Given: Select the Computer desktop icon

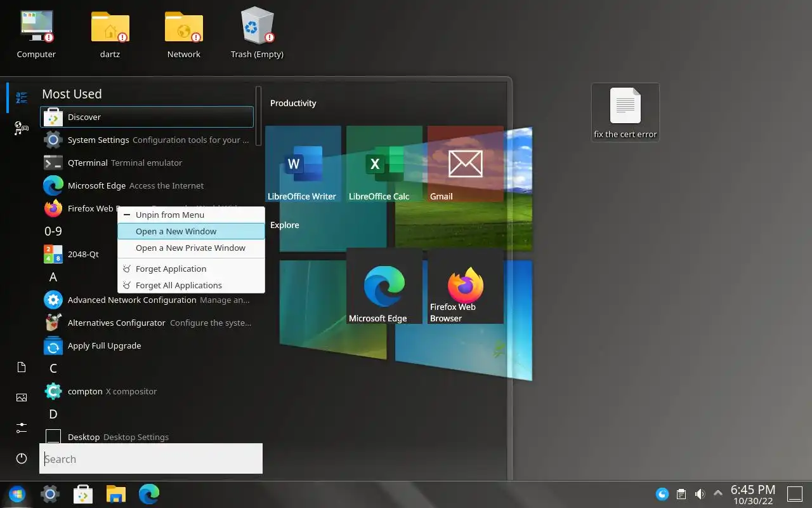Looking at the screenshot, I should [36, 34].
